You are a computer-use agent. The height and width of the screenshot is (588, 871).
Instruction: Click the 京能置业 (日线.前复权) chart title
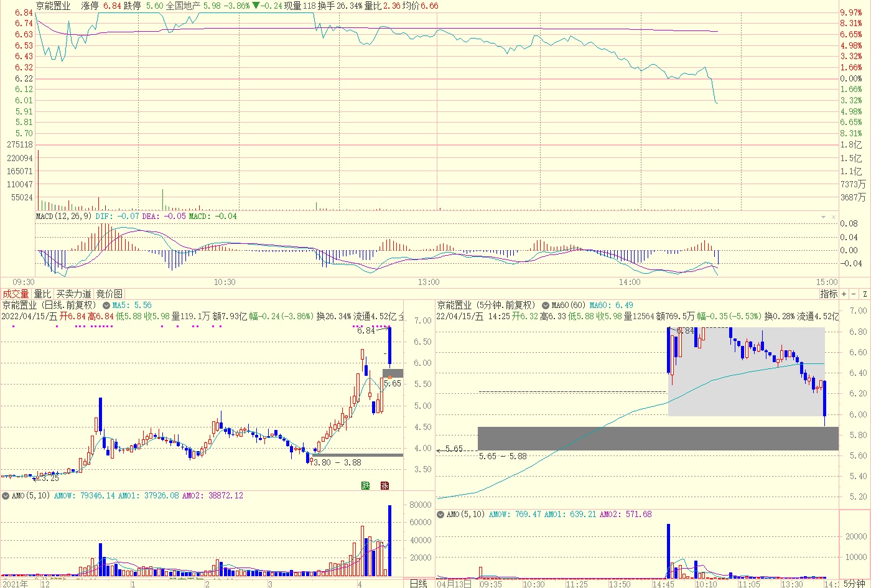pyautogui.click(x=50, y=306)
